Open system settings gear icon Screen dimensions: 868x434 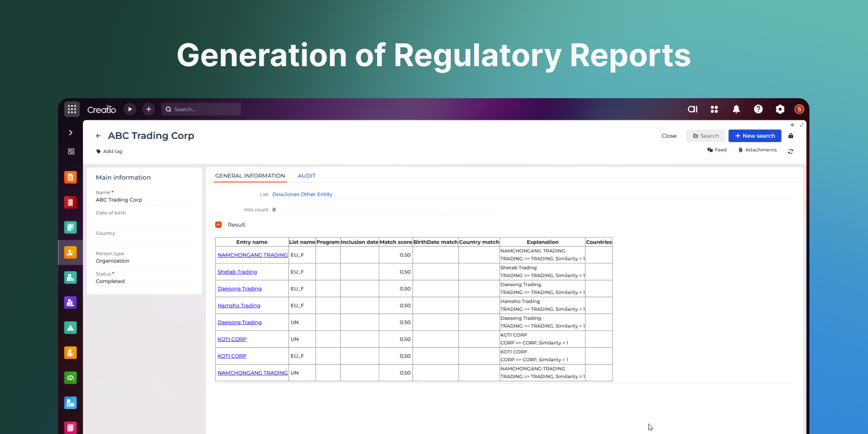[780, 109]
